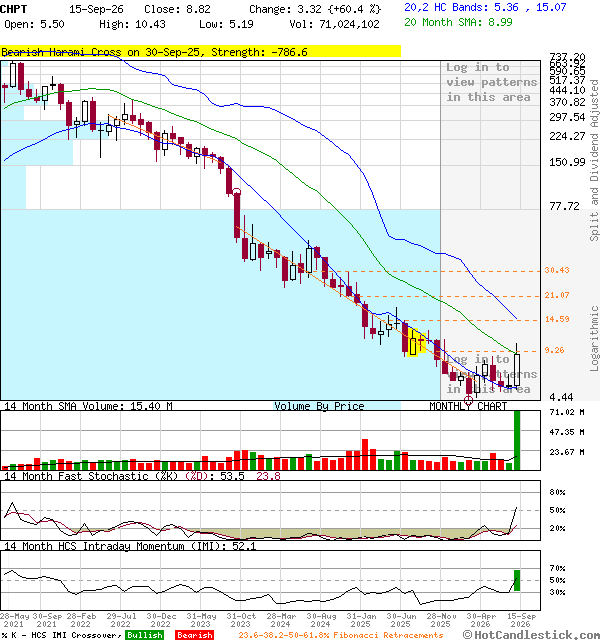Image resolution: width=600 pixels, height=640 pixels.
Task: Click the 14.59 Fibonacci level label
Action: (557, 319)
